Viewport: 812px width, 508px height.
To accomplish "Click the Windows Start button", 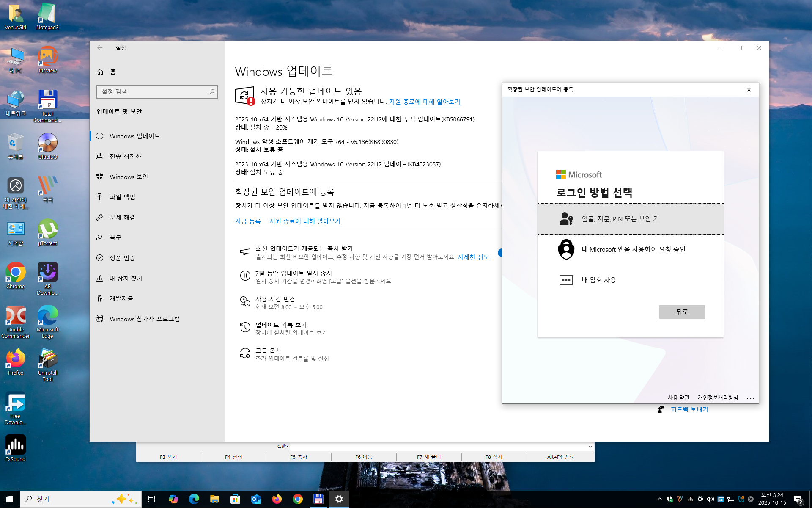I will point(10,499).
